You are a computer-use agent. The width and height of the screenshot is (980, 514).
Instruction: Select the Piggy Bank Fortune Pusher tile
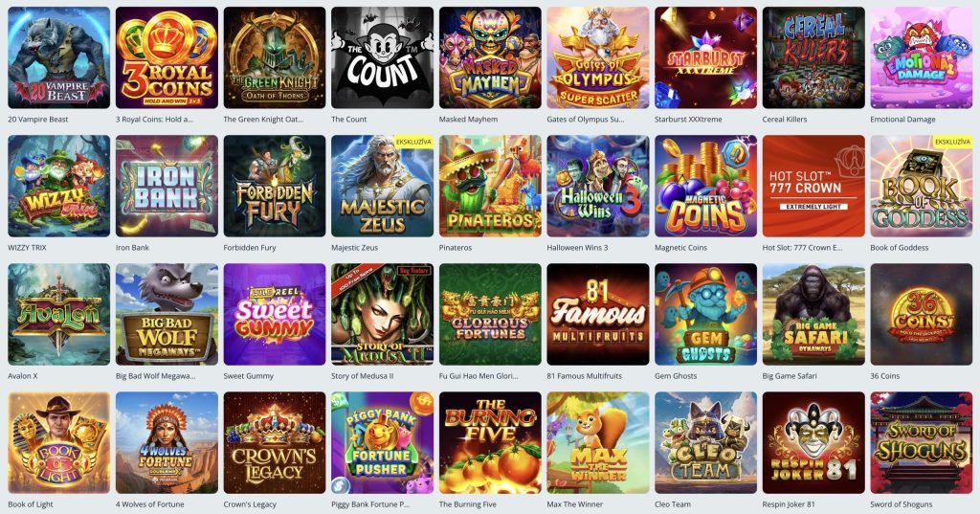[x=382, y=443]
